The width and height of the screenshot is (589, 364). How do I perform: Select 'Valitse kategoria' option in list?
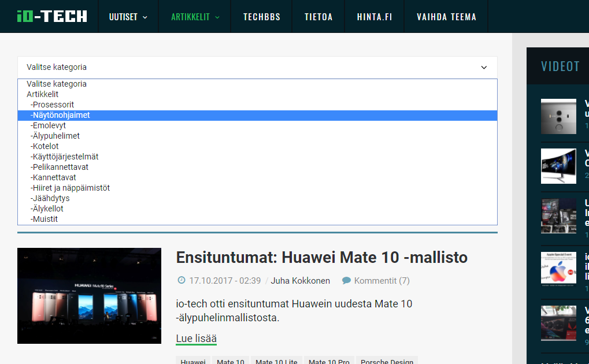point(257,84)
